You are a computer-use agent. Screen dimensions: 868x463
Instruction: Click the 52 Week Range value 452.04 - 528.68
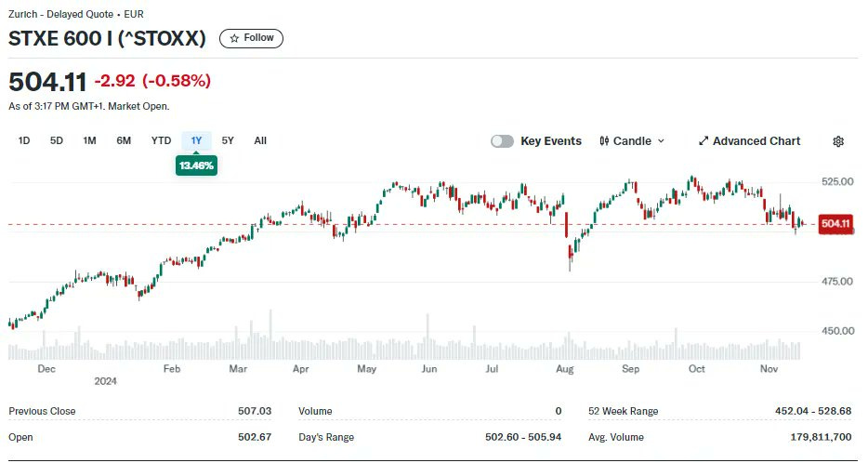coord(813,411)
